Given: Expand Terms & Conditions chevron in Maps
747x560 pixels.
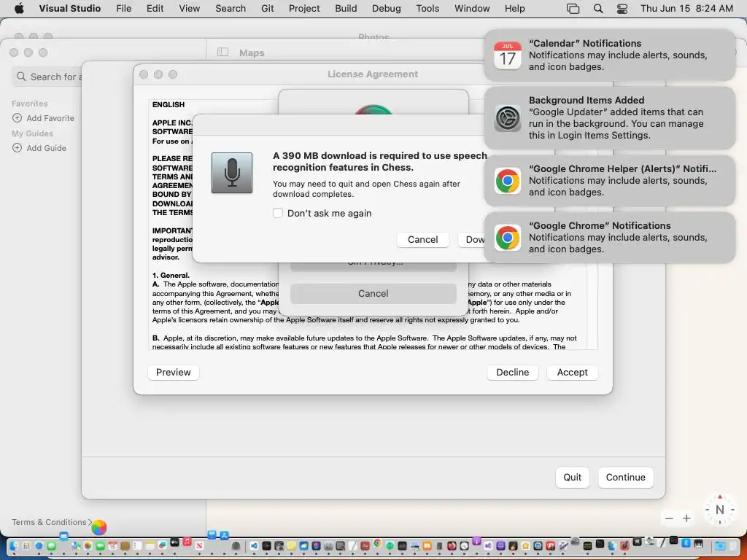Looking at the screenshot, I should (x=90, y=522).
